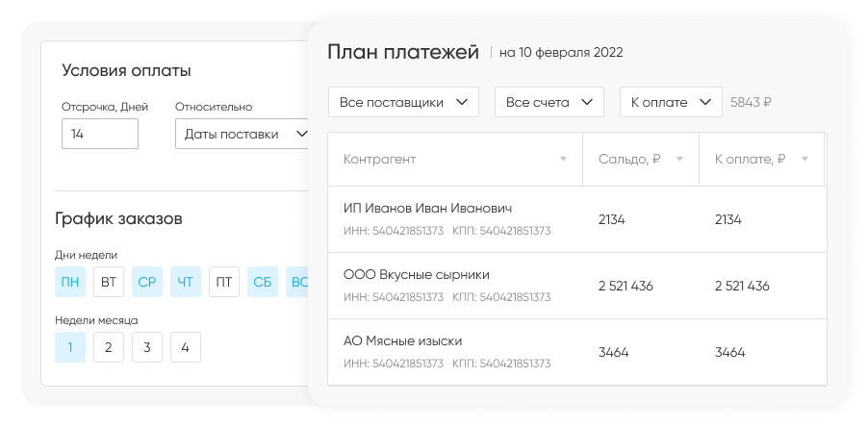Viewport: 868px width, 427px height.
Task: Click the sort arrow in Контрагент column
Action: click(563, 160)
